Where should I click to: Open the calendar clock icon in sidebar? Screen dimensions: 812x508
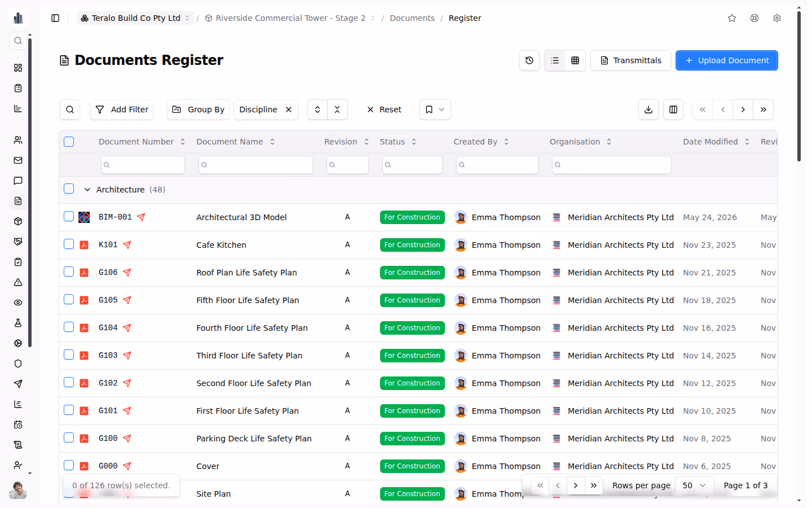(x=18, y=424)
